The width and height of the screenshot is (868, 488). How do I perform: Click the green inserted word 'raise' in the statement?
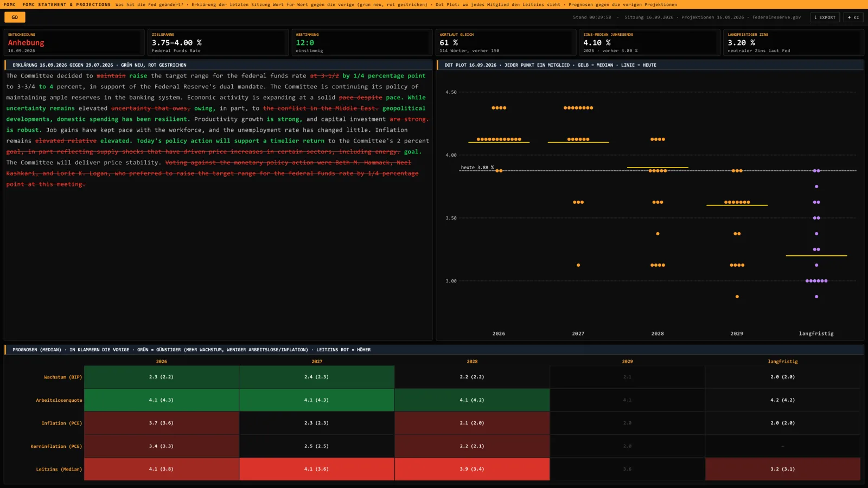click(x=138, y=76)
